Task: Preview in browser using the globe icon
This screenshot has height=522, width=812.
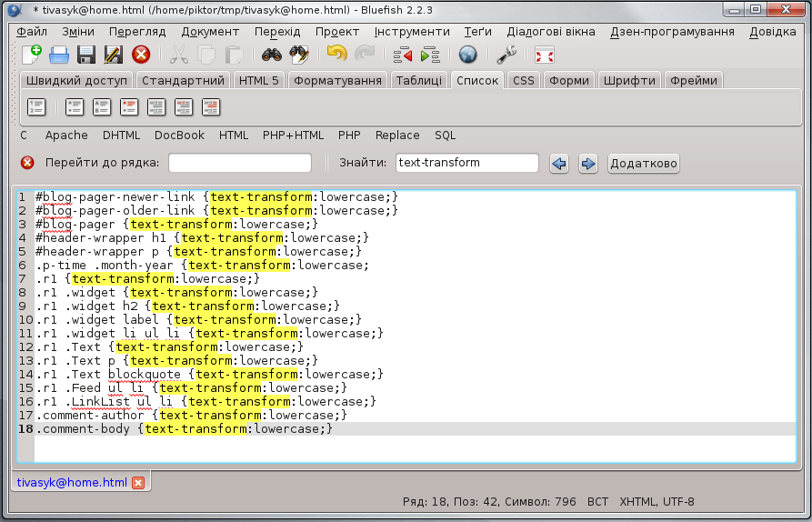Action: tap(467, 55)
